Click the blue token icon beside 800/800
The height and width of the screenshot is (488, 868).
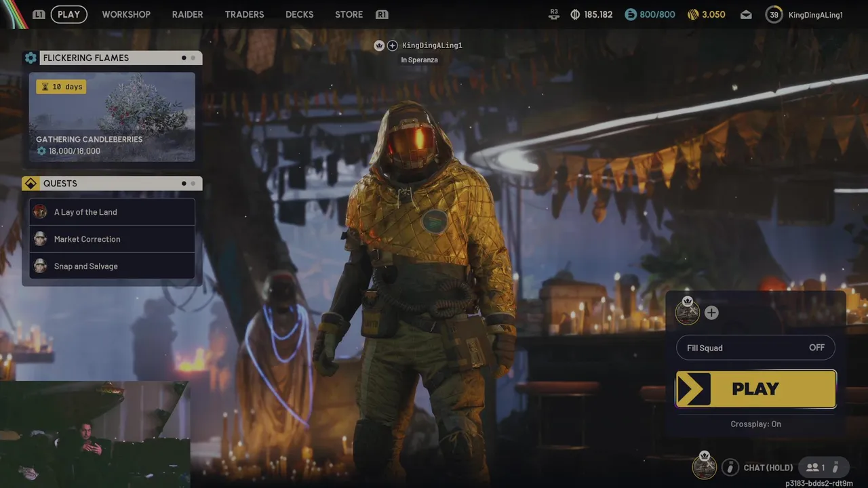631,14
